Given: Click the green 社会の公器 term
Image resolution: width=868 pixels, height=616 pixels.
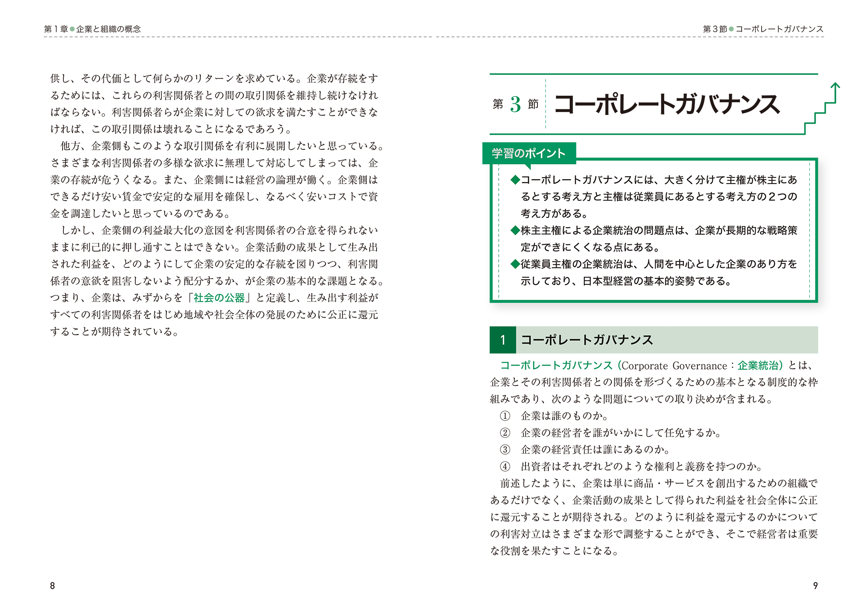Looking at the screenshot, I should (219, 298).
